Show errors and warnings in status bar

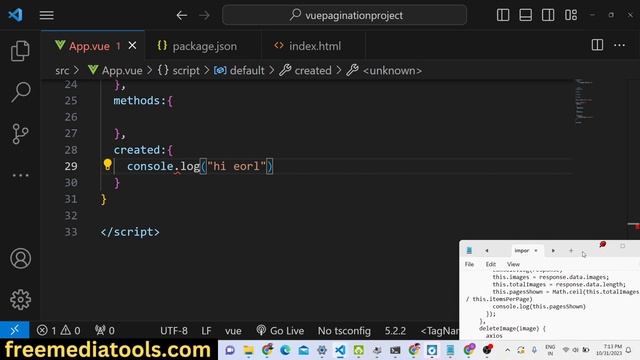coord(58,330)
